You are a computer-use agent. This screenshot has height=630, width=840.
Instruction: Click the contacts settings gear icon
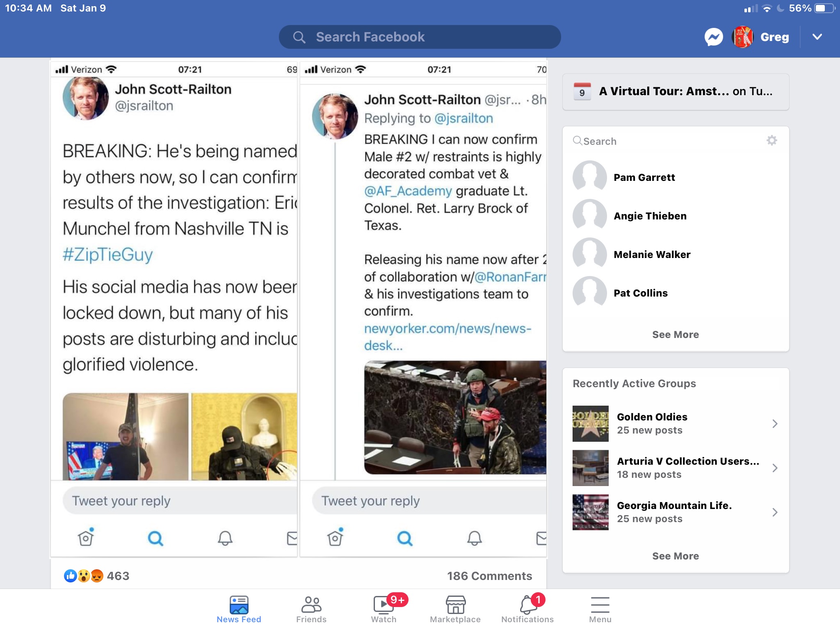pyautogui.click(x=772, y=141)
